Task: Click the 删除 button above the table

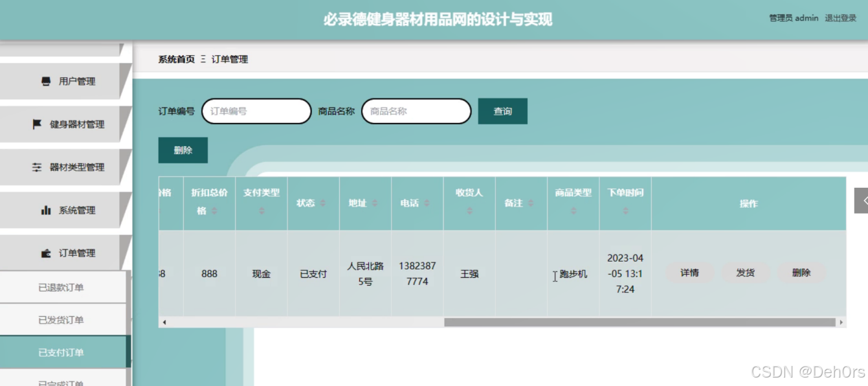Action: tap(183, 150)
